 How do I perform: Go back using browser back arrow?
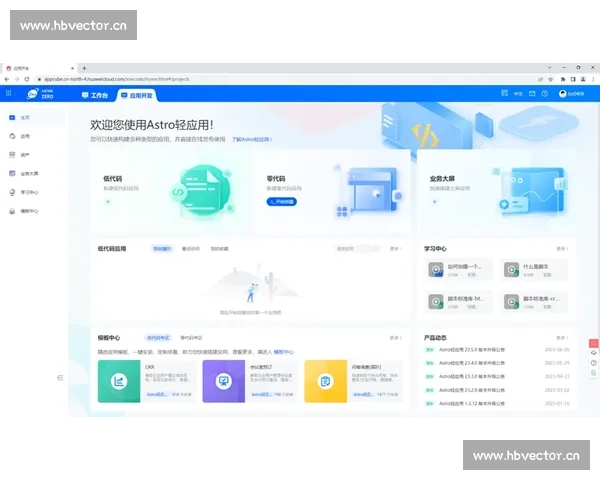tap(7, 79)
